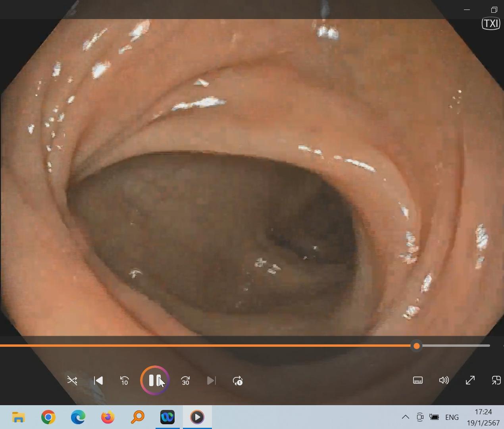504x429 pixels.
Task: Skip back 10 seconds
Action: pyautogui.click(x=125, y=381)
